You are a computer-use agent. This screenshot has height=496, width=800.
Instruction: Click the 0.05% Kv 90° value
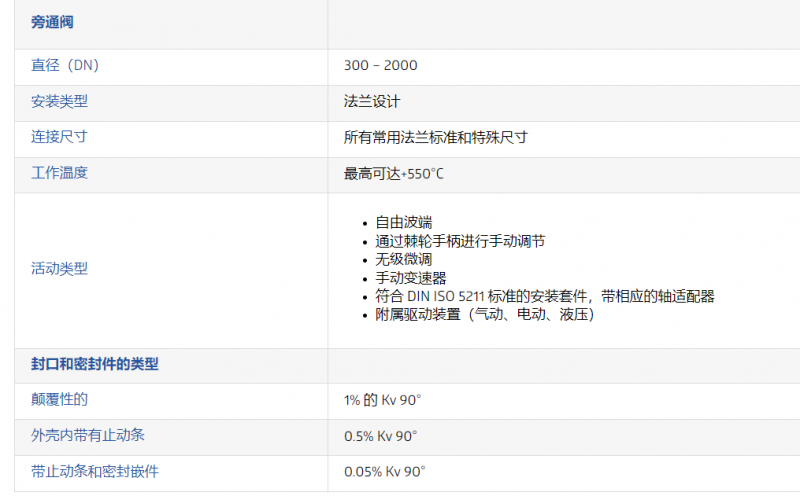coord(384,471)
